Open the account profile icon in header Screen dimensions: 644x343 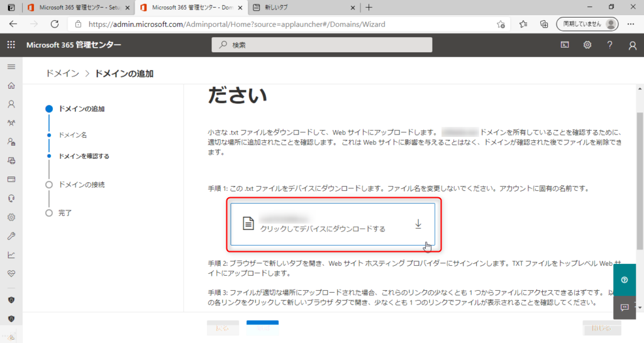[632, 45]
